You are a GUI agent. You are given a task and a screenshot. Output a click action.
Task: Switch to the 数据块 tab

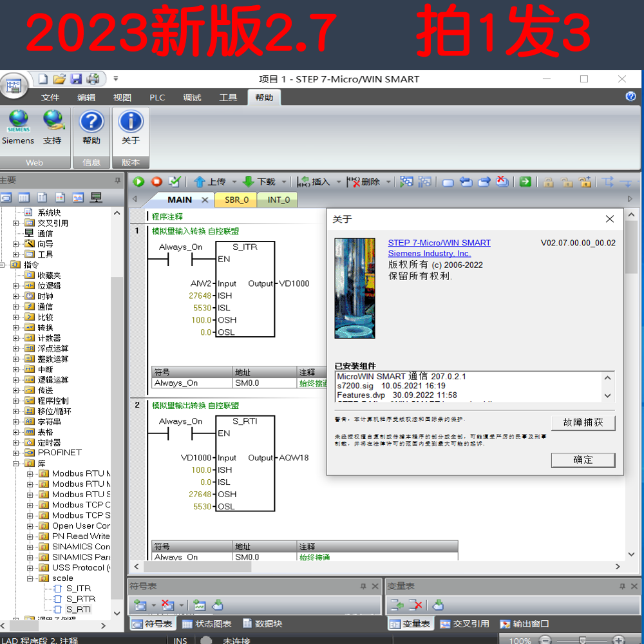pyautogui.click(x=263, y=624)
